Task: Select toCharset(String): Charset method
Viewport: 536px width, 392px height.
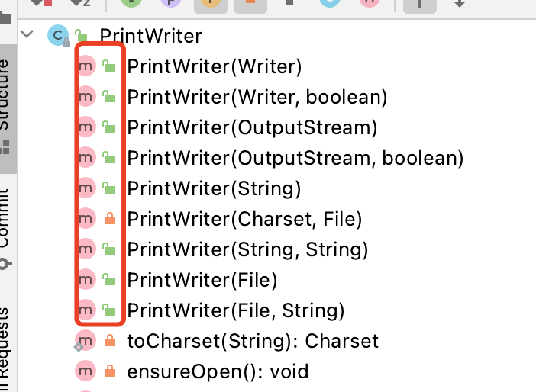Action: click(252, 341)
